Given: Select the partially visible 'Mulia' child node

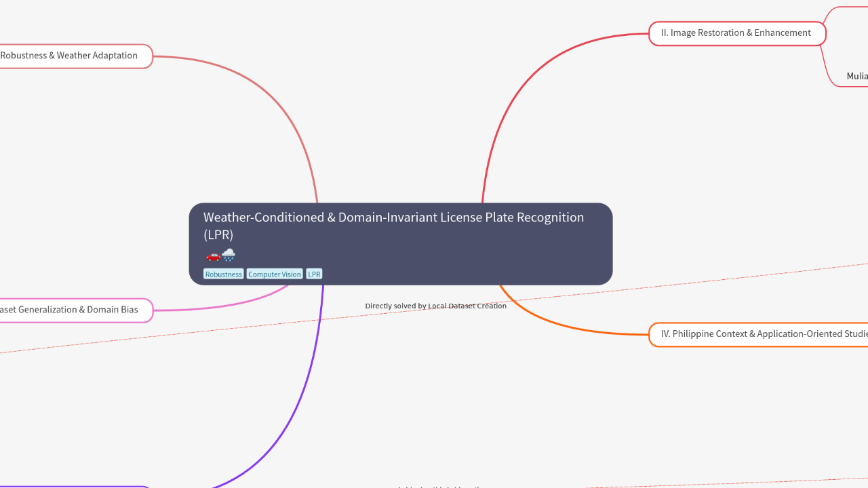Looking at the screenshot, I should (x=856, y=76).
